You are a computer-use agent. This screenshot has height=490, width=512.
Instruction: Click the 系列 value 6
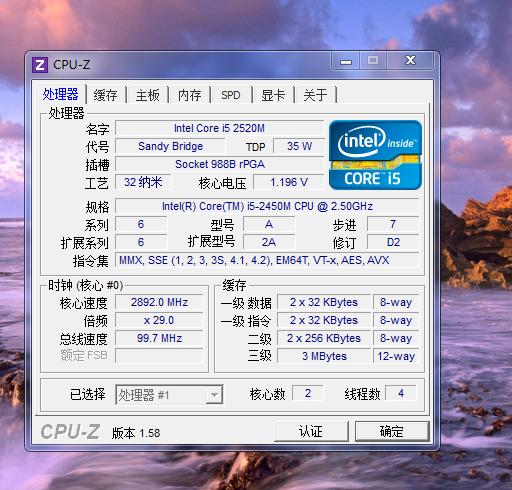coord(141,224)
